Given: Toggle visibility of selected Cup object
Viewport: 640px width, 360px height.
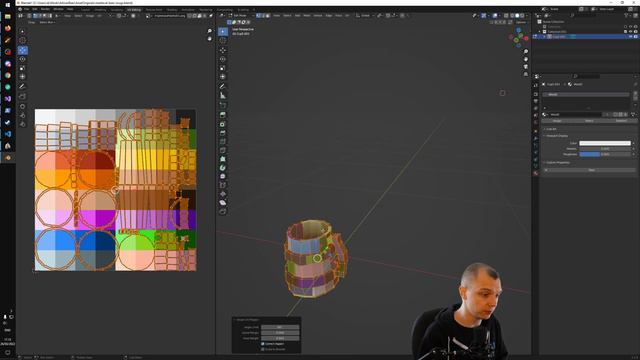Looking at the screenshot, I should pyautogui.click(x=631, y=36).
